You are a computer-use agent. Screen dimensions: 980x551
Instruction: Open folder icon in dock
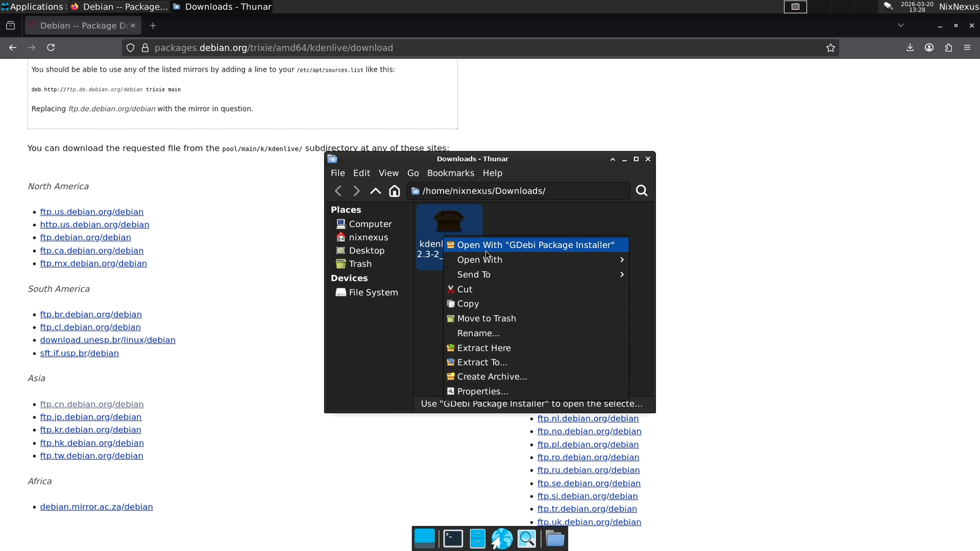click(555, 539)
